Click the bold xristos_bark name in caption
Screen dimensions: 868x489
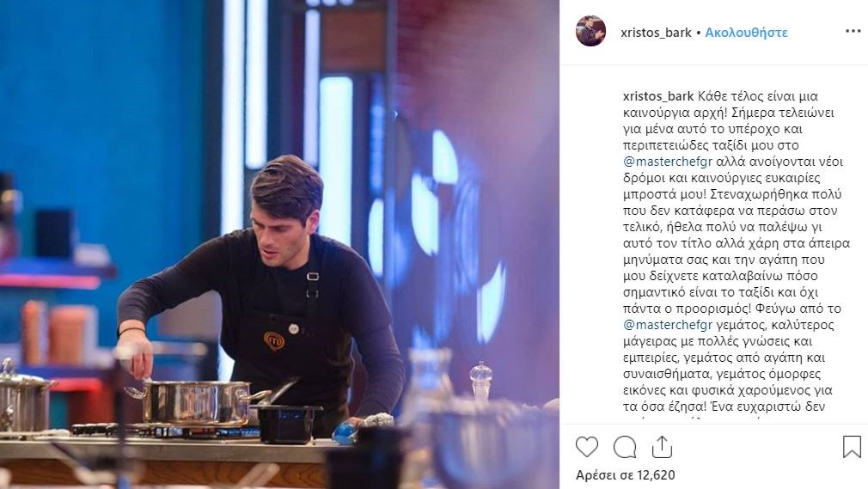pyautogui.click(x=658, y=96)
